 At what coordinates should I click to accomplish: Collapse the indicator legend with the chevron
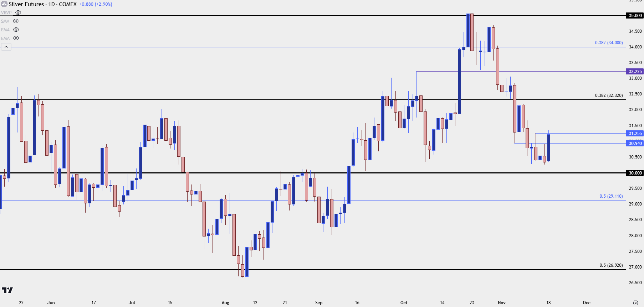[x=6, y=47]
